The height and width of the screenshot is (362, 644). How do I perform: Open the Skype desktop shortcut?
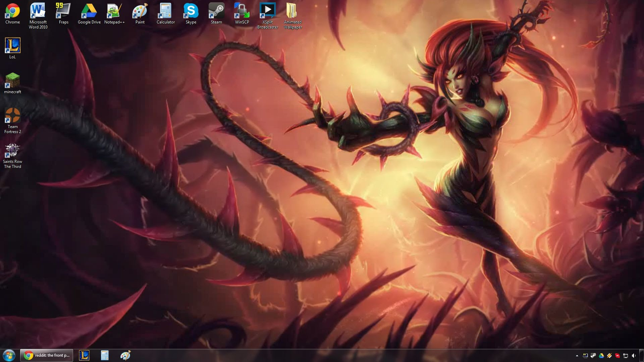tap(191, 11)
